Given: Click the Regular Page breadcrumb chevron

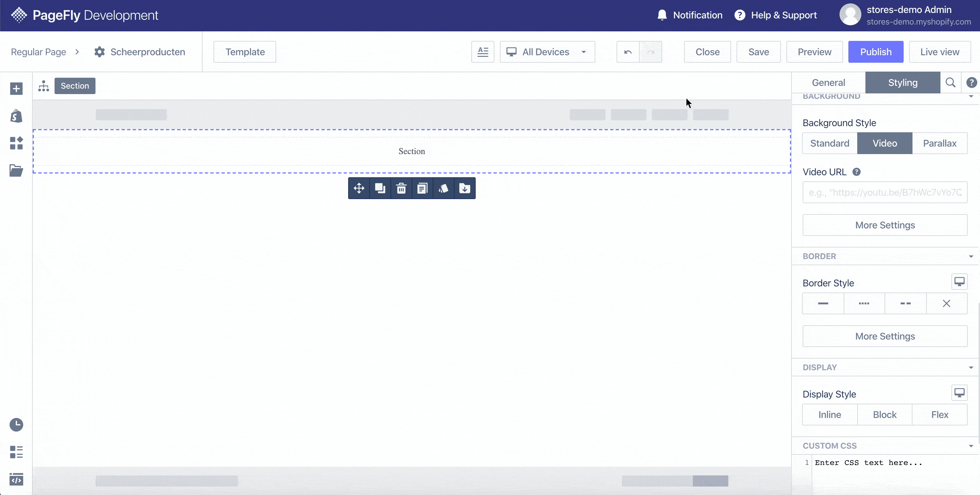Looking at the screenshot, I should tap(77, 52).
